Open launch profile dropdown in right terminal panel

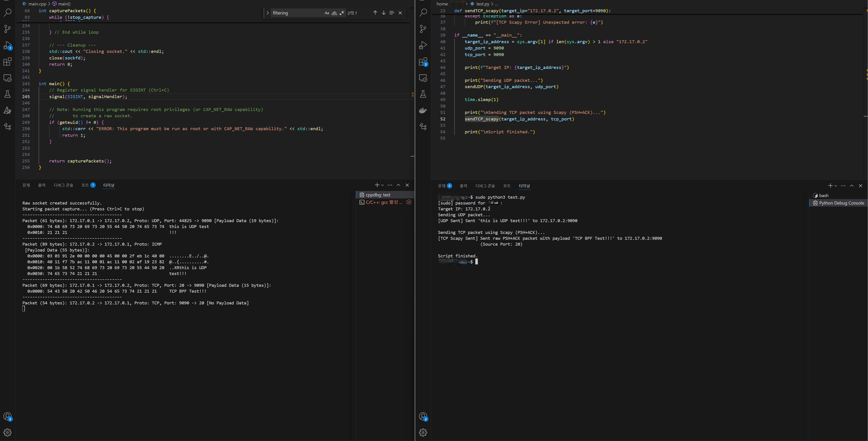click(836, 186)
